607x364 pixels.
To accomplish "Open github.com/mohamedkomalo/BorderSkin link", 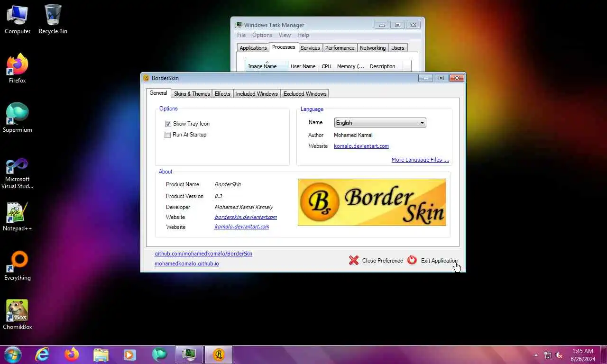I will (x=203, y=254).
